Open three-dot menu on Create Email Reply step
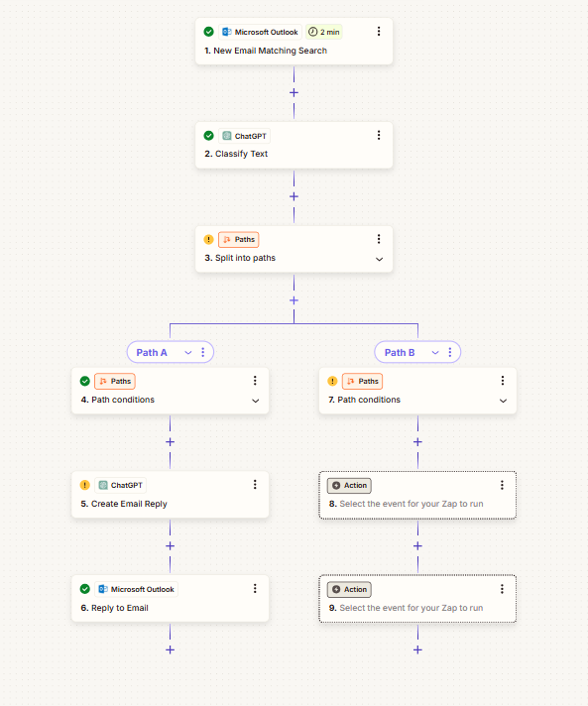588x706 pixels. pyautogui.click(x=255, y=485)
